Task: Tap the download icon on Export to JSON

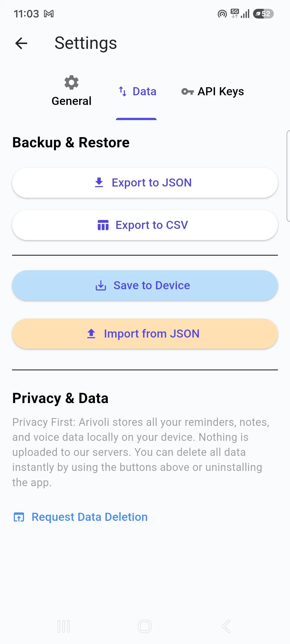Action: point(99,182)
